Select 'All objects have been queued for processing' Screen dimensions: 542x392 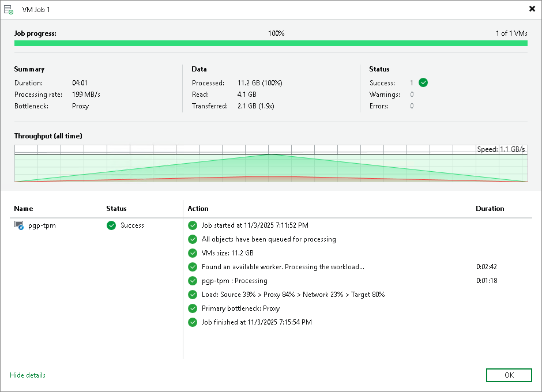click(x=269, y=239)
